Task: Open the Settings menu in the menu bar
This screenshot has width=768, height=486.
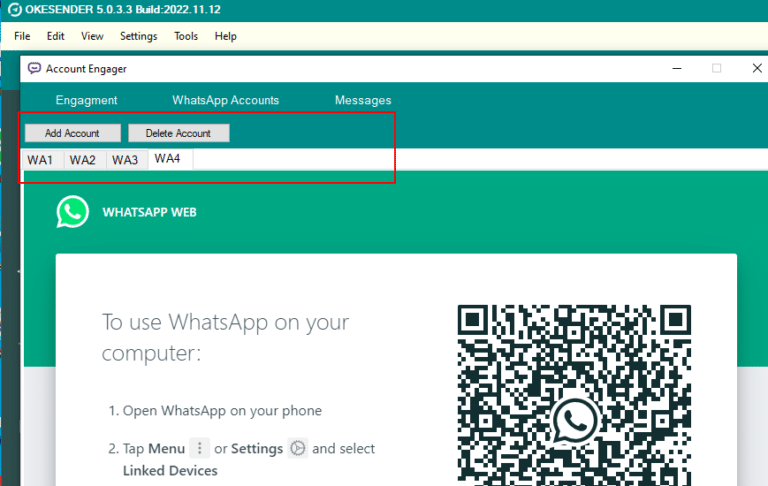Action: click(x=138, y=36)
